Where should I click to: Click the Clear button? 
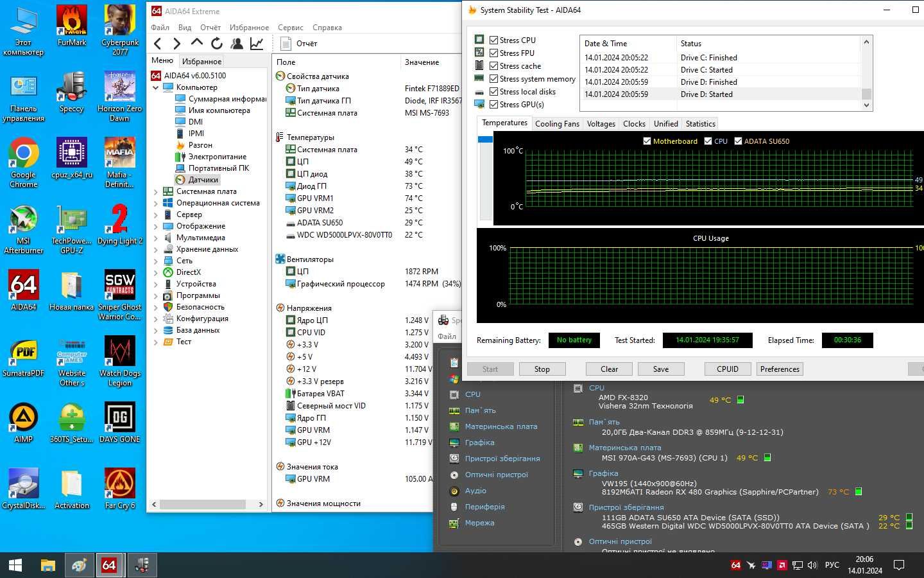[610, 369]
